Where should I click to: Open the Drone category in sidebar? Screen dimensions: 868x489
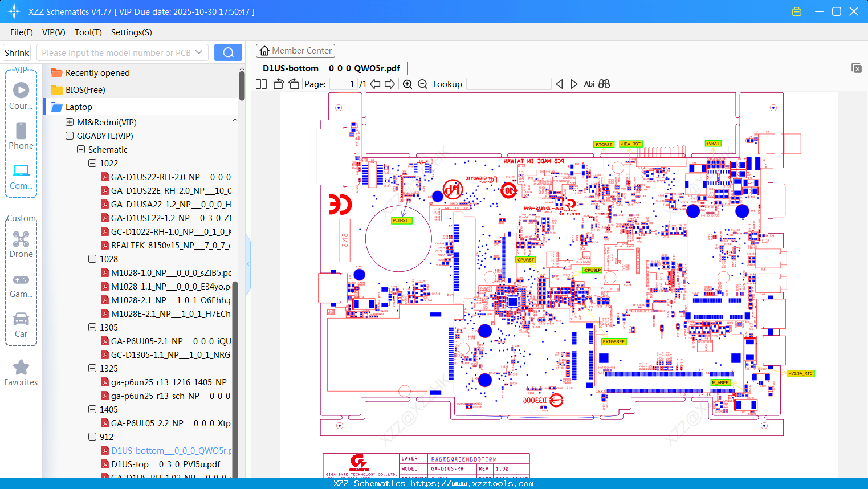click(x=21, y=244)
